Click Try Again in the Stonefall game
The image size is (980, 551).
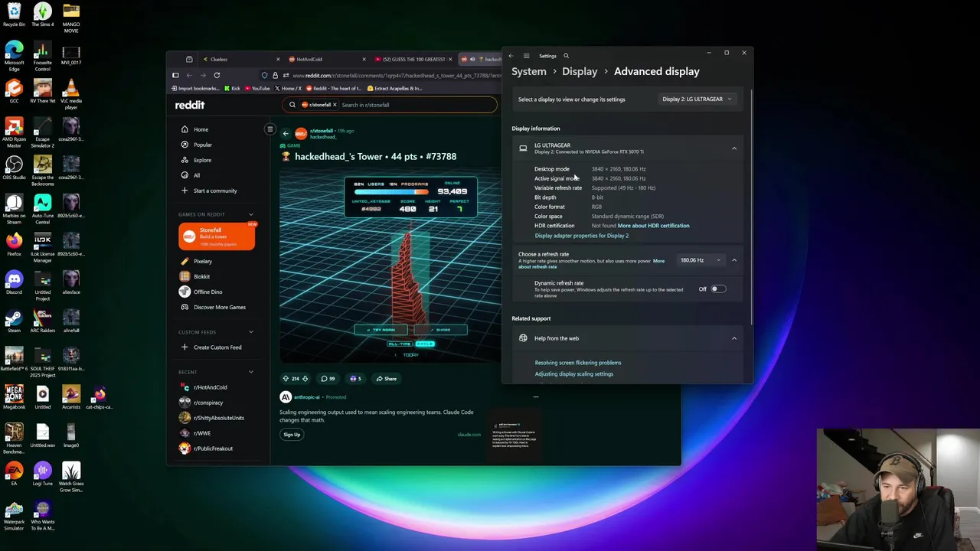tap(381, 330)
